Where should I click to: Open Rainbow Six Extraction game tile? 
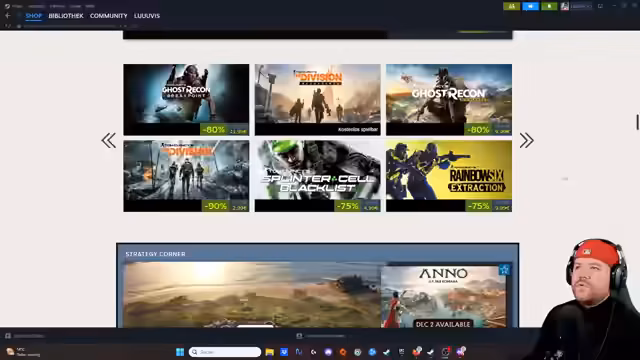click(x=449, y=176)
